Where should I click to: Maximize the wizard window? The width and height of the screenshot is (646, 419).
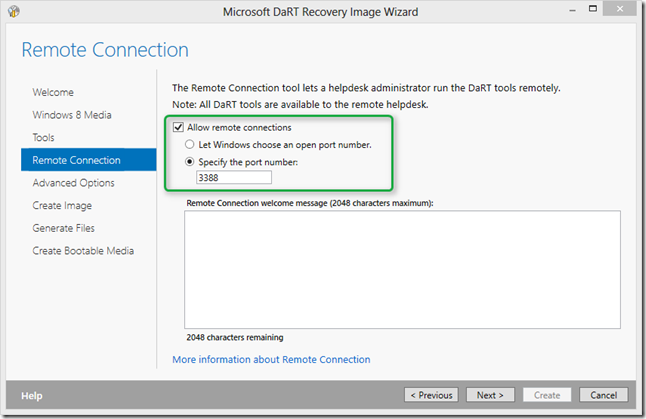point(592,9)
